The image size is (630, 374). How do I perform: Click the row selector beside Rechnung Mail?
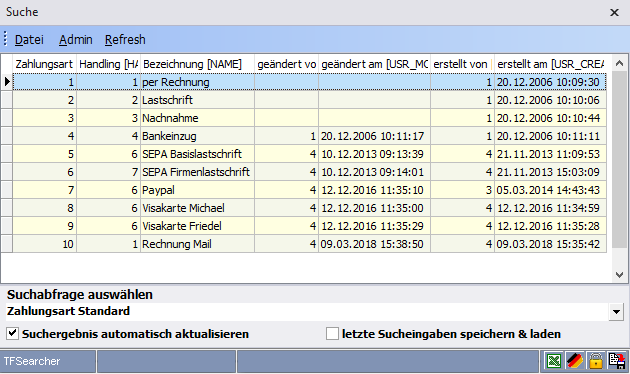pos(7,244)
